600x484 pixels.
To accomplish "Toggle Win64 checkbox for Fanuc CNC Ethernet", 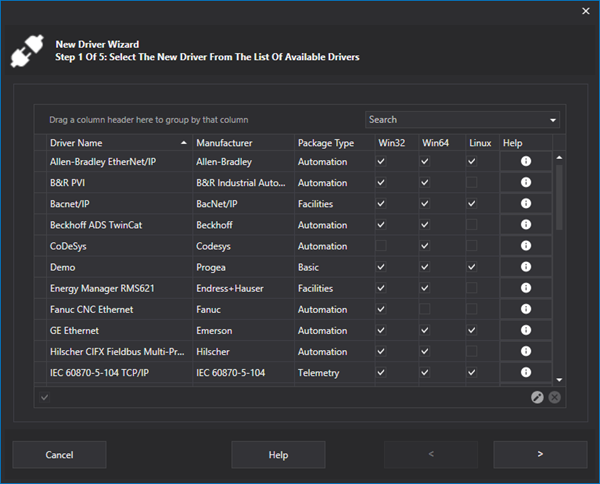I will (x=425, y=309).
